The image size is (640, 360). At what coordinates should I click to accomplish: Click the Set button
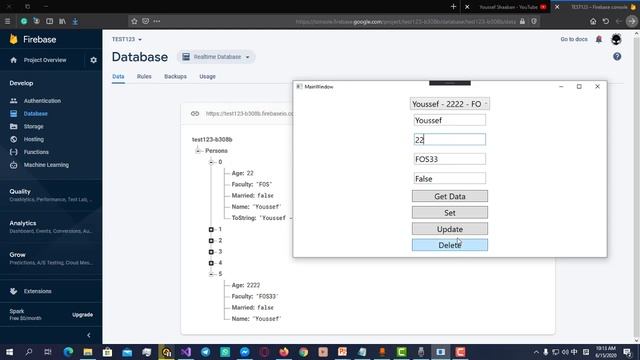pos(449,213)
